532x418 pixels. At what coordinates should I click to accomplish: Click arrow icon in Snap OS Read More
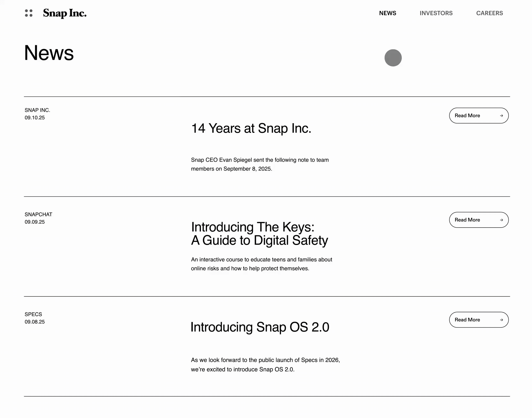[501, 320]
